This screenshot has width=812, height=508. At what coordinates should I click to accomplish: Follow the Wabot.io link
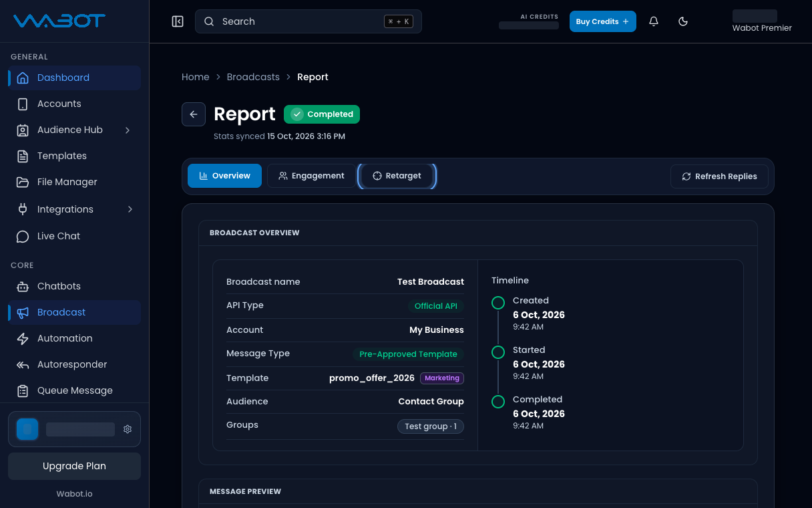[x=74, y=494]
